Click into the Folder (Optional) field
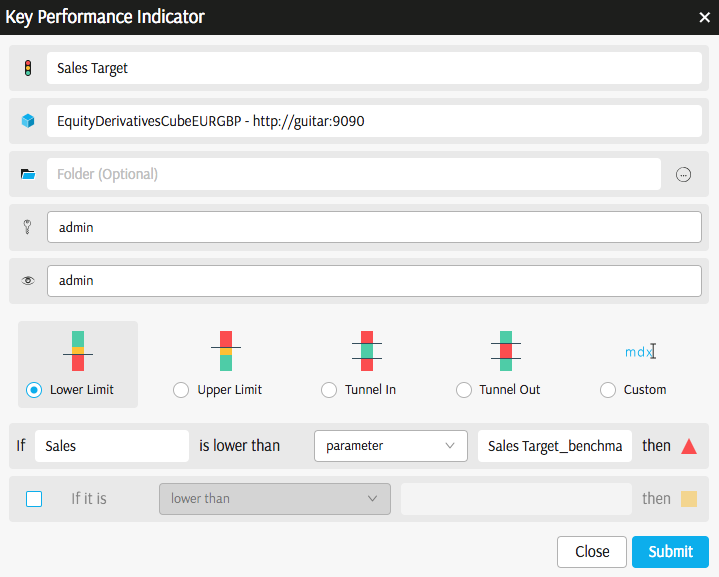The height and width of the screenshot is (577, 719). (354, 174)
